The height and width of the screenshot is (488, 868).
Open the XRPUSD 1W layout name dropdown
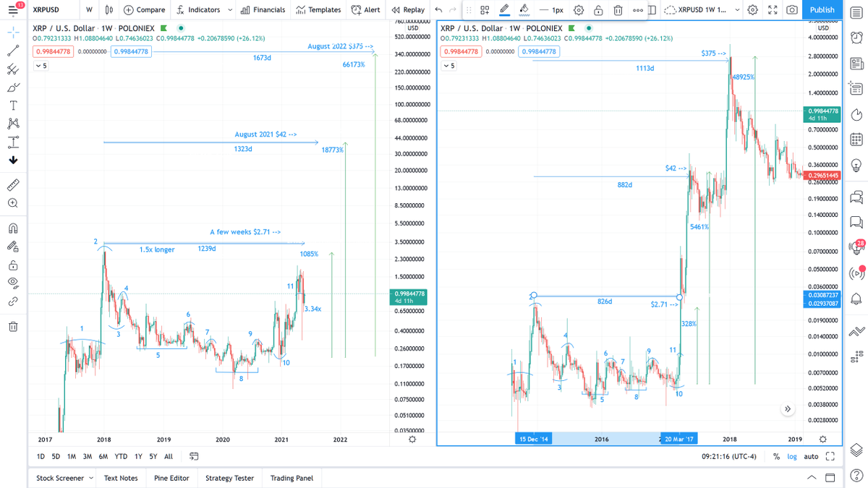pos(702,10)
